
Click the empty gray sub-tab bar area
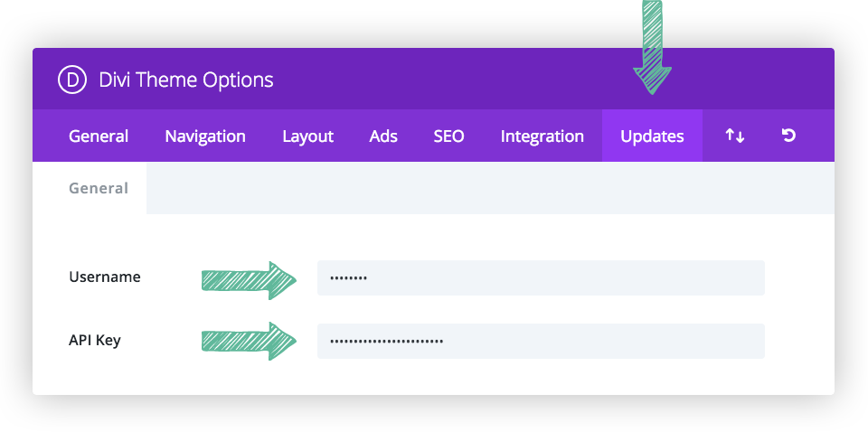[x=488, y=188]
